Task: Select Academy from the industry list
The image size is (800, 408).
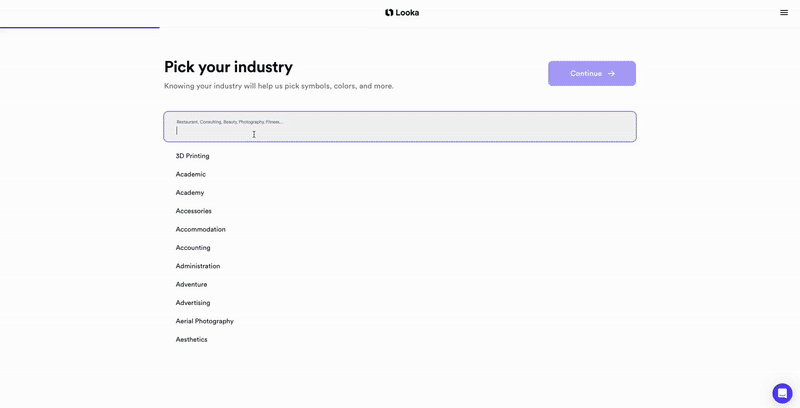Action: 189,193
